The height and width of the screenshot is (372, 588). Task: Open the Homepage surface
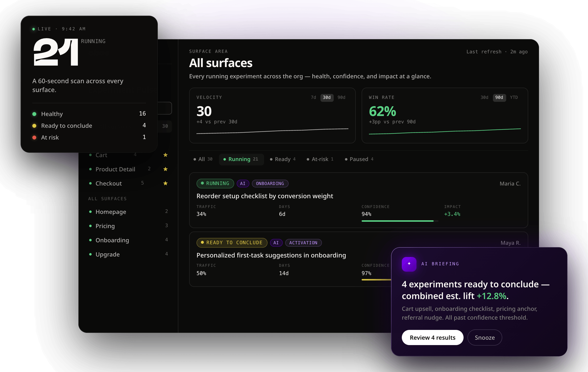coord(128,212)
